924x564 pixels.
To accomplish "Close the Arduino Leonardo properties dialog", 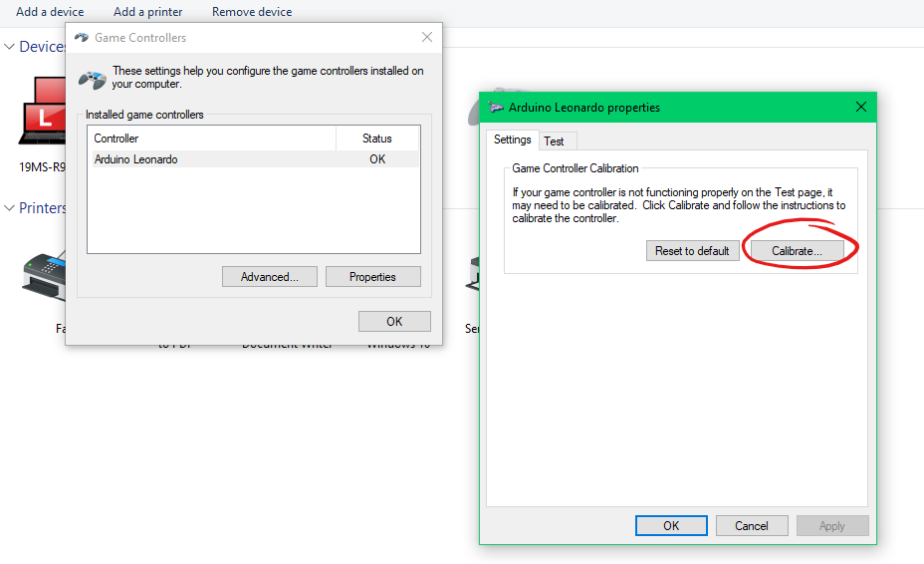I will (x=861, y=107).
